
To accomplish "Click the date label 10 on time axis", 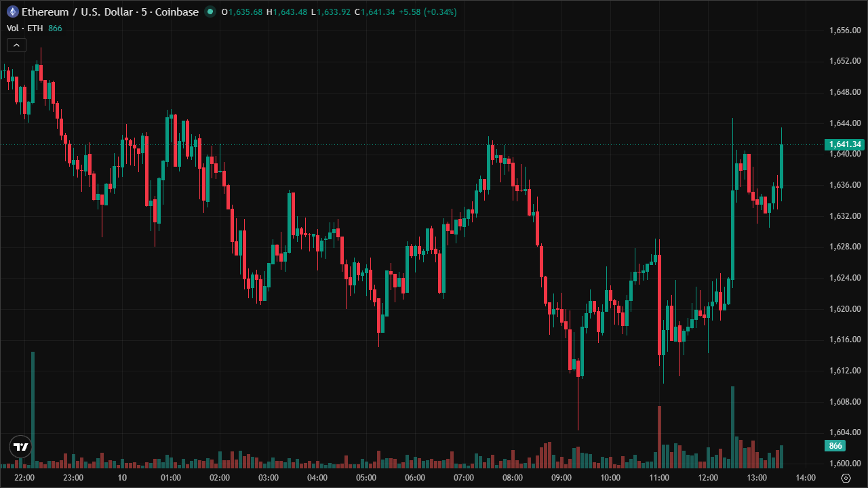I will [122, 478].
